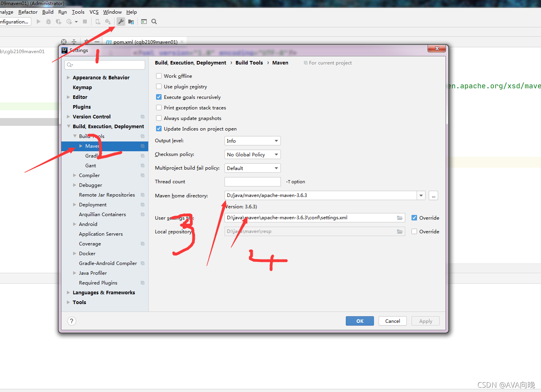Screen dimensions: 541x392
Task: Click Collapse All icon in project panel
Action: pos(74,41)
